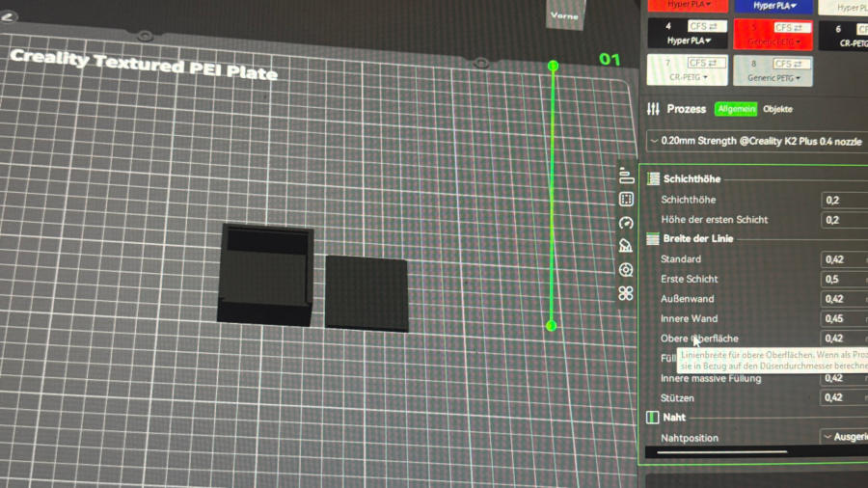
Task: Click the four-leaf icon at sidebar bottom
Action: 626,293
